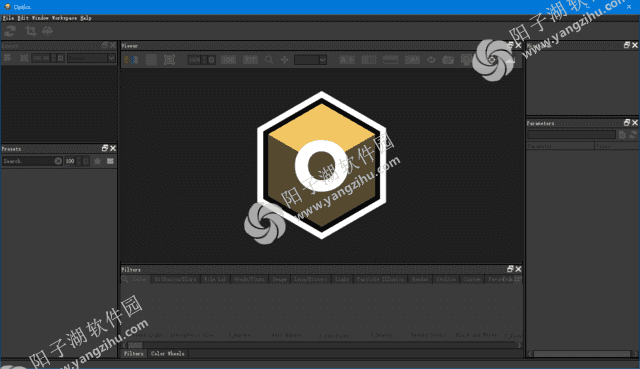Viewport: 640px width, 369px height.
Task: Select the Lens/Distort filter tab
Action: [311, 279]
